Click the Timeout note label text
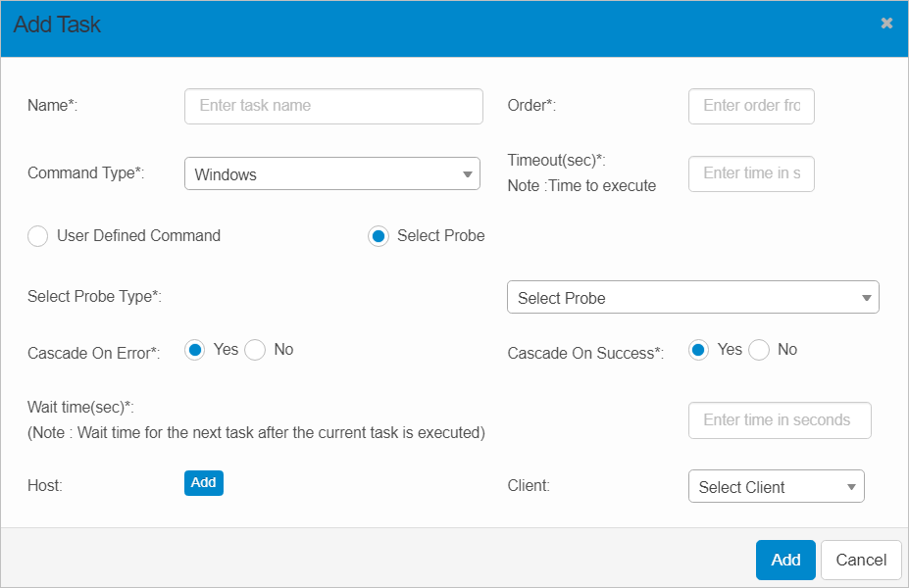 point(581,186)
